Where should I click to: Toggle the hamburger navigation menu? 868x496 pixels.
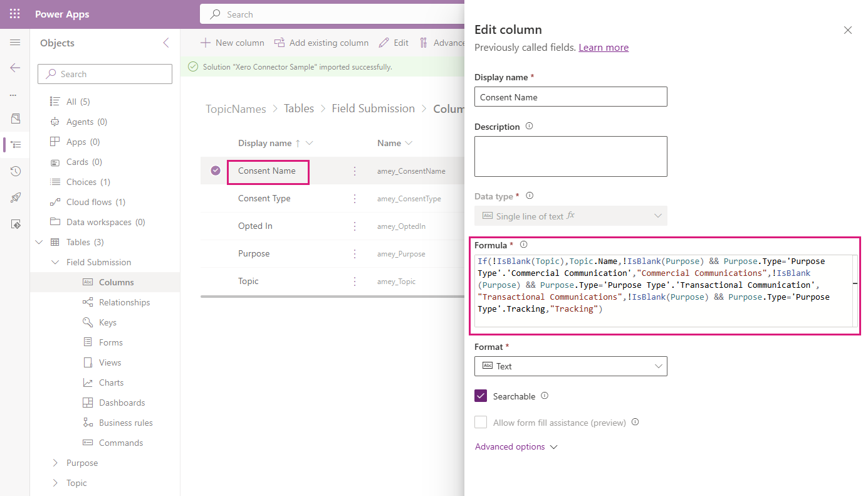click(15, 43)
